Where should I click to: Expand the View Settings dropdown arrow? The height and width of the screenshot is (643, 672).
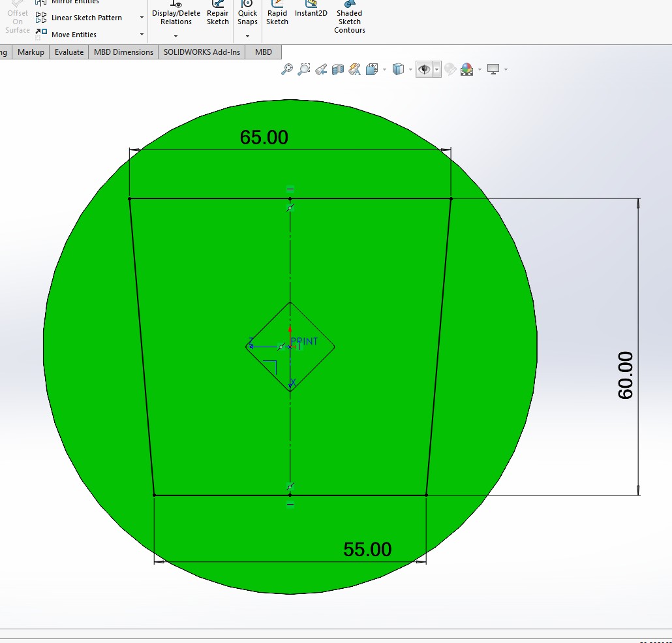point(506,69)
